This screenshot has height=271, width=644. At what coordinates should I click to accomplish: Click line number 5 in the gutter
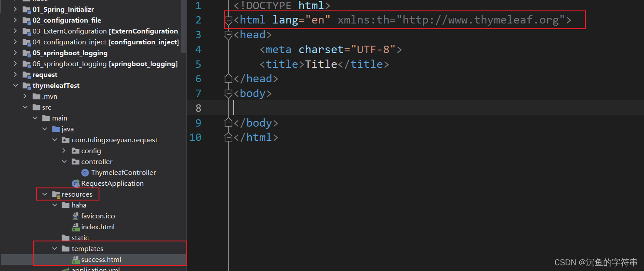click(198, 64)
